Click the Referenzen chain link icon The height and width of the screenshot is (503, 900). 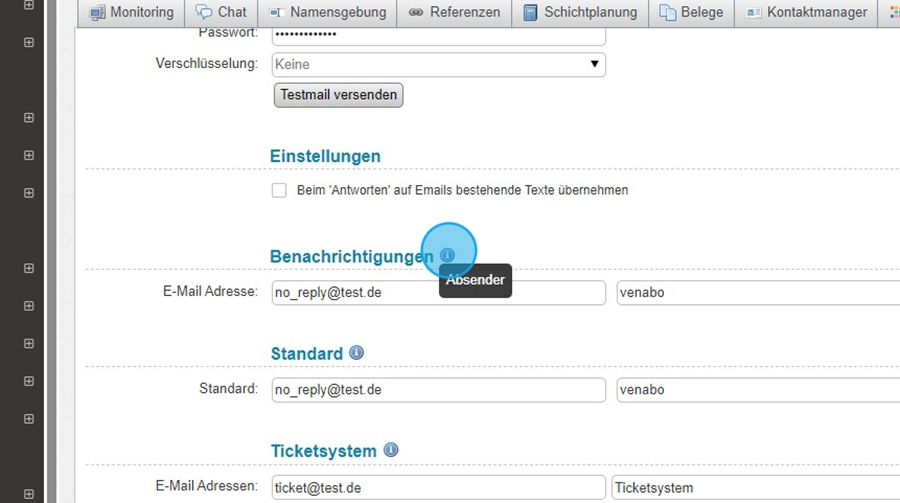pos(416,13)
